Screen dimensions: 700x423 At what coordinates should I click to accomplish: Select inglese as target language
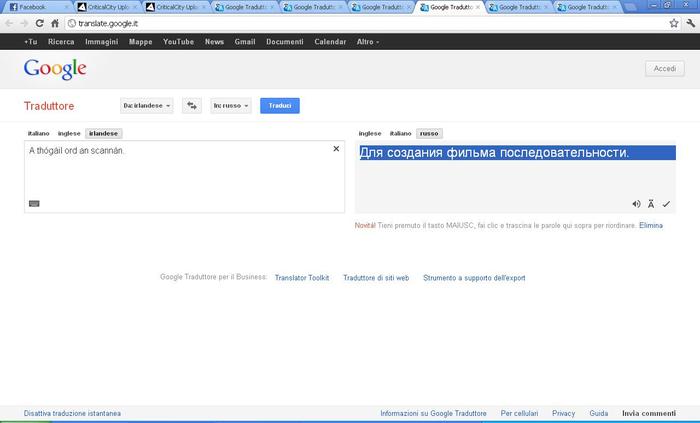[x=370, y=133]
